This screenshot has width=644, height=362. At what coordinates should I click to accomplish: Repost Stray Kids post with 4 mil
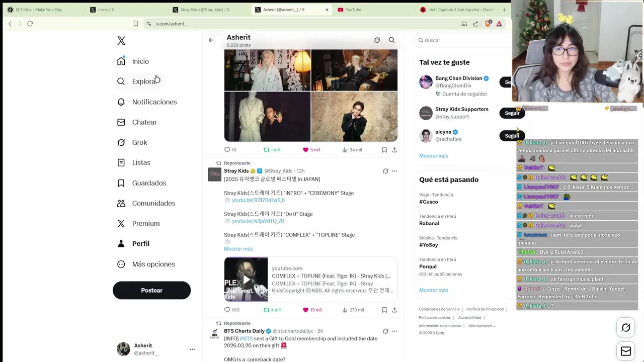coord(272,310)
